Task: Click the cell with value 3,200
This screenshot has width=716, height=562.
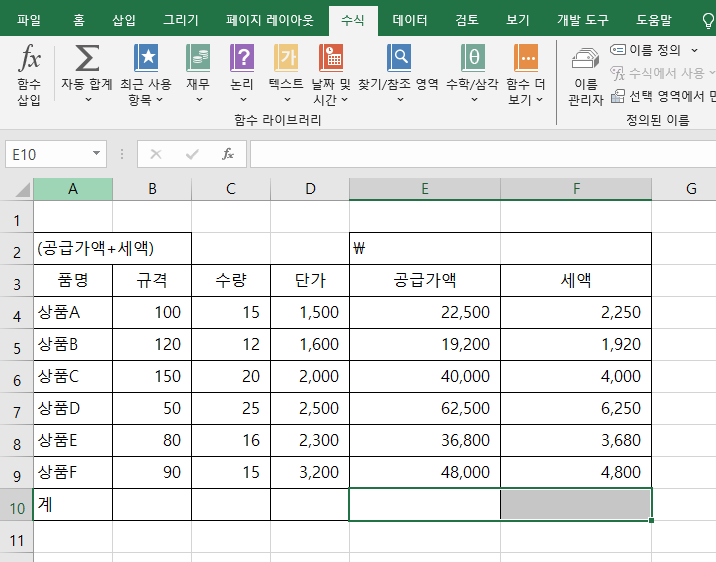Action: pos(310,472)
